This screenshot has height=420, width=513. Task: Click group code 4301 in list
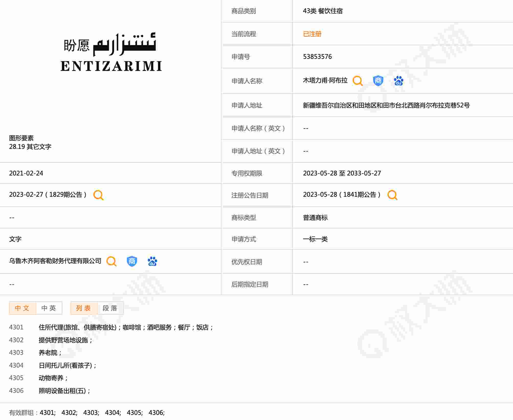tap(16, 327)
